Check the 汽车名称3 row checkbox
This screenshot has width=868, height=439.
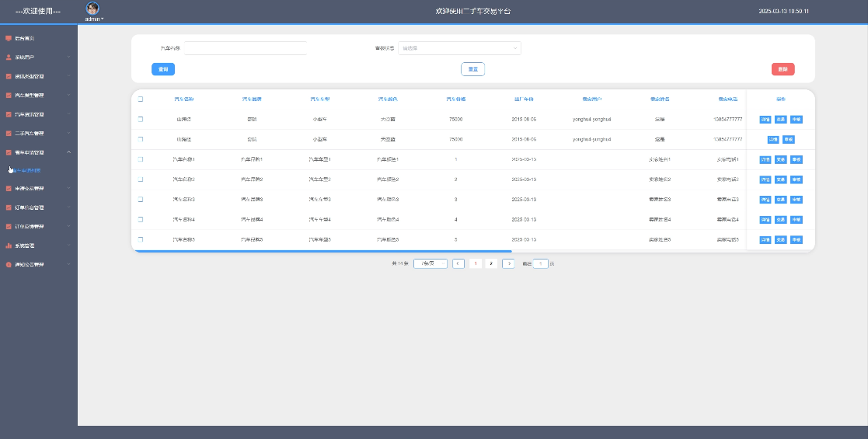pyautogui.click(x=141, y=199)
